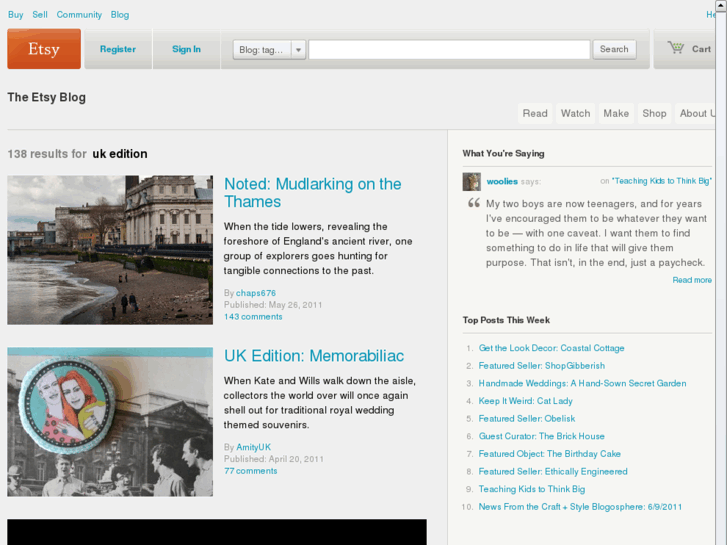727x545 pixels.
Task: Click the Thames riverbank thumbnail
Action: click(110, 250)
